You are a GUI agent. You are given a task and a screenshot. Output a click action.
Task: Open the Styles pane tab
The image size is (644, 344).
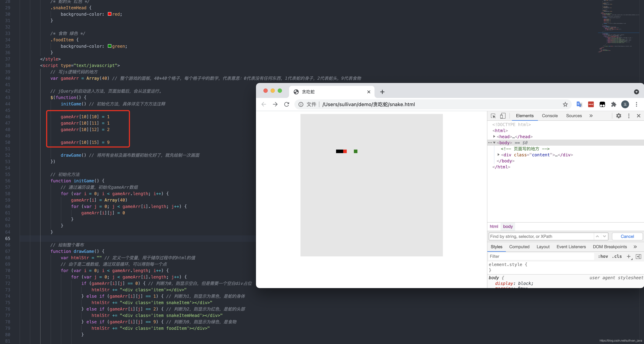click(x=496, y=247)
